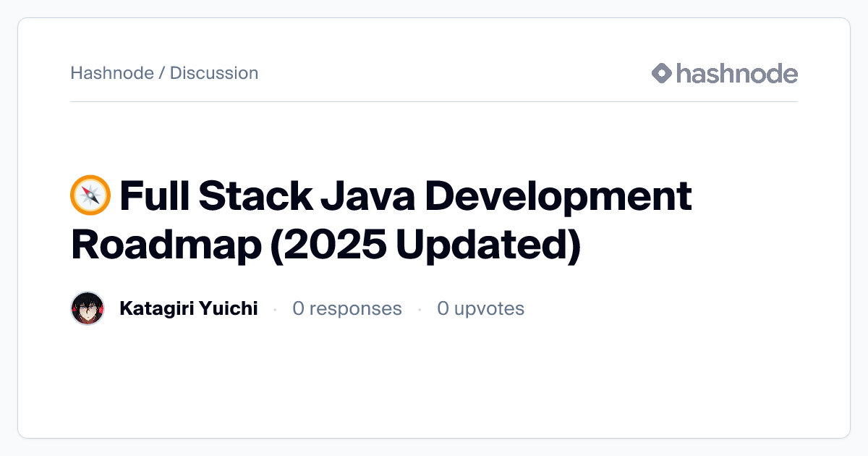Click the Hashnode logo
Screen dimensions: 868x456
[724, 73]
